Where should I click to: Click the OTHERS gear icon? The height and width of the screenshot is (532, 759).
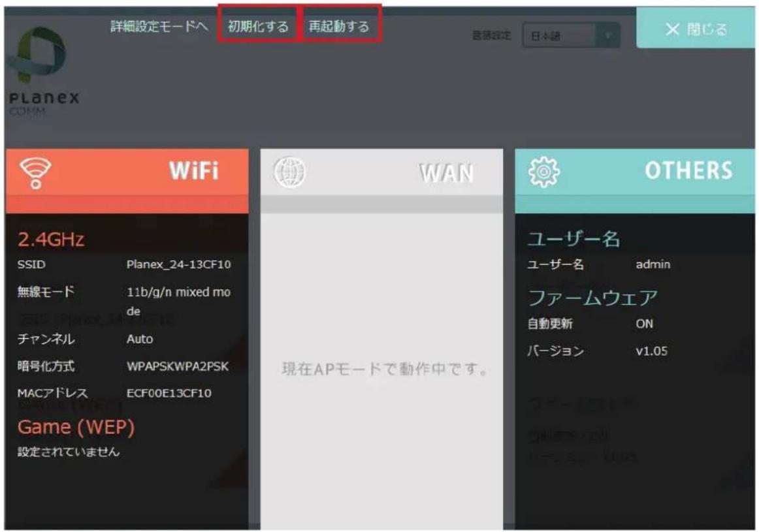point(543,172)
